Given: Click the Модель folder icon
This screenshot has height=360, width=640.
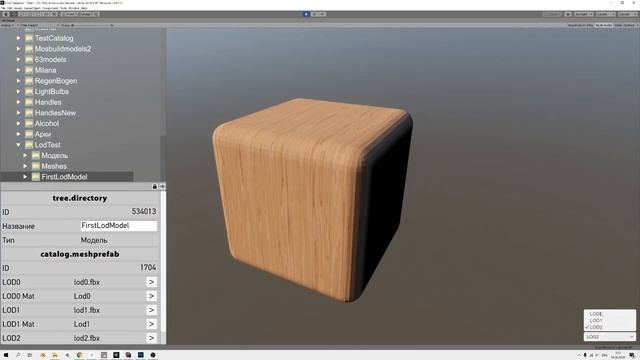Looking at the screenshot, I should tap(36, 156).
